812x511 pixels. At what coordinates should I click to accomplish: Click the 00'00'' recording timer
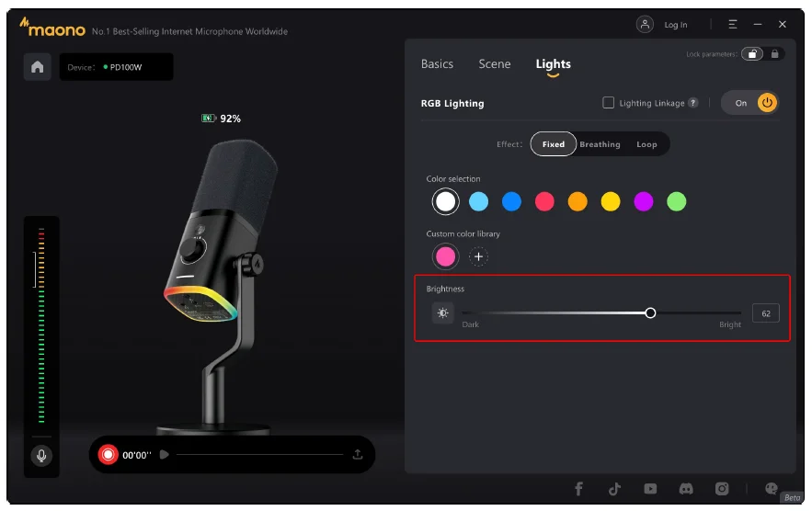pos(137,455)
